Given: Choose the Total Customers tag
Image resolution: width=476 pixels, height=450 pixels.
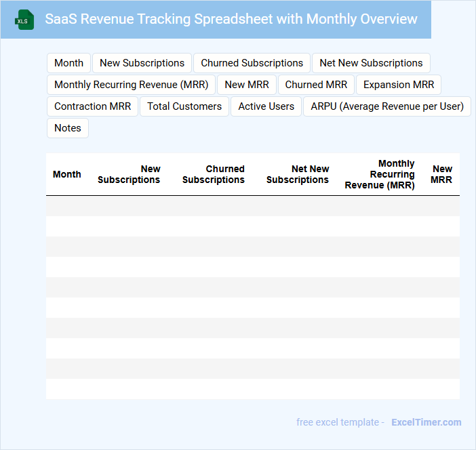Looking at the screenshot, I should click(184, 106).
